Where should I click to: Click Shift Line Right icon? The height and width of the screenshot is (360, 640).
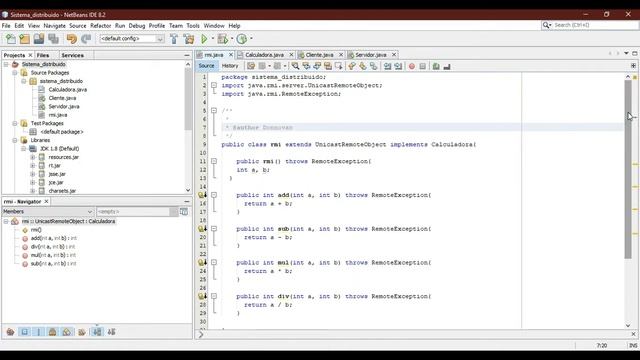tap(398, 66)
